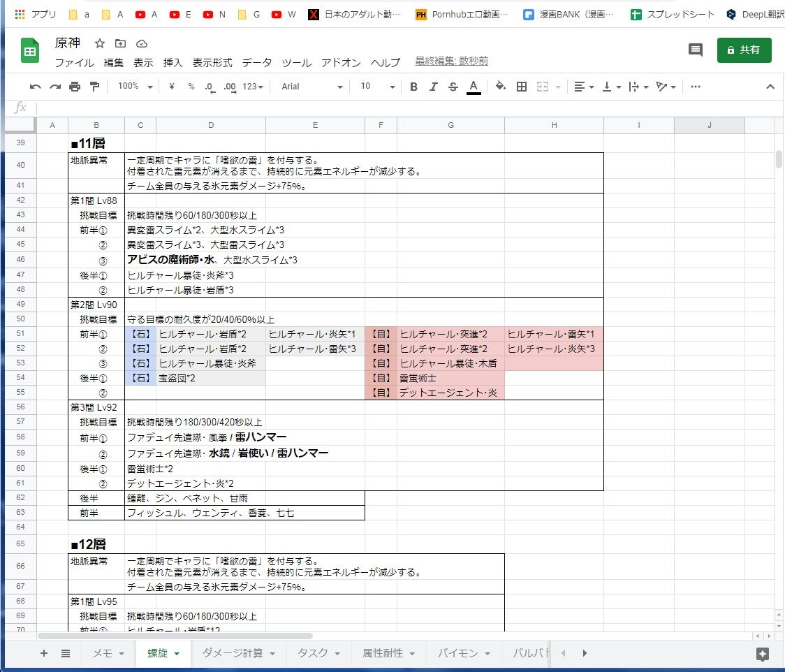785x672 pixels.
Task: Open the 表示 menu
Action: [143, 63]
